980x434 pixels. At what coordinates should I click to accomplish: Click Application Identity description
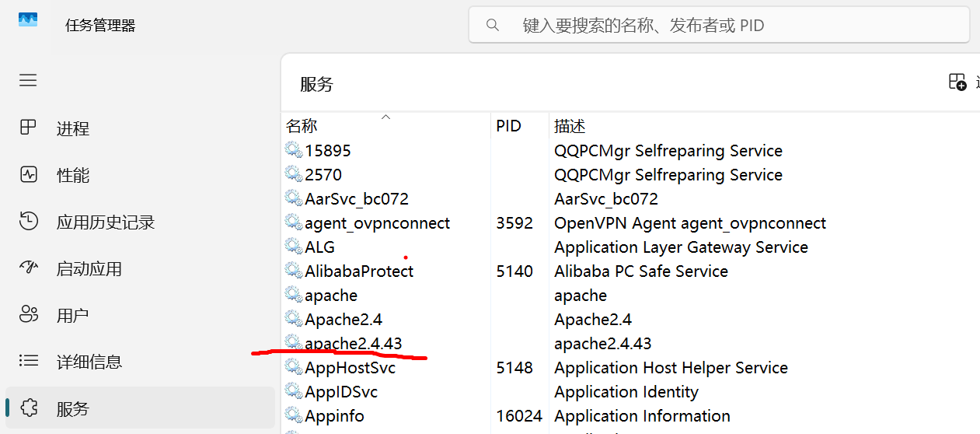626,392
